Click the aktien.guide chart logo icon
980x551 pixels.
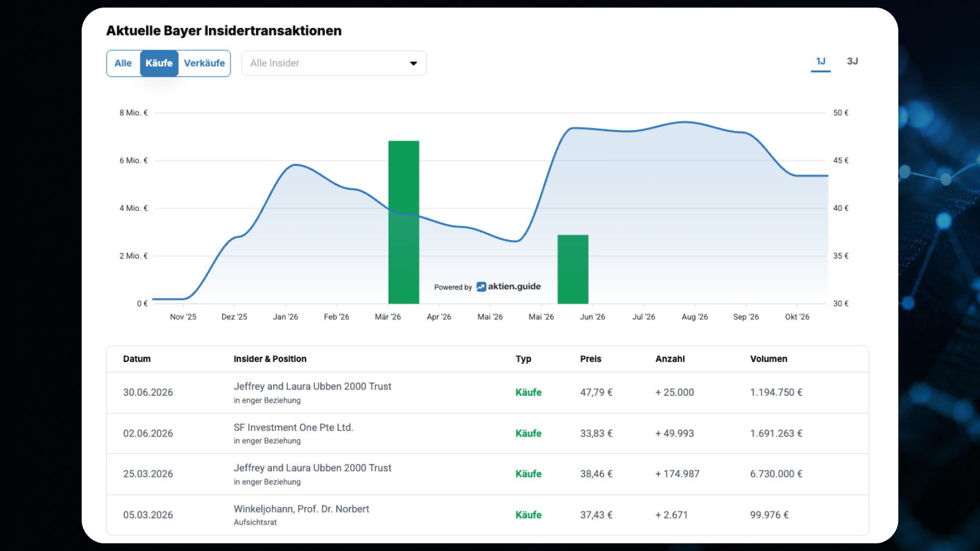481,287
